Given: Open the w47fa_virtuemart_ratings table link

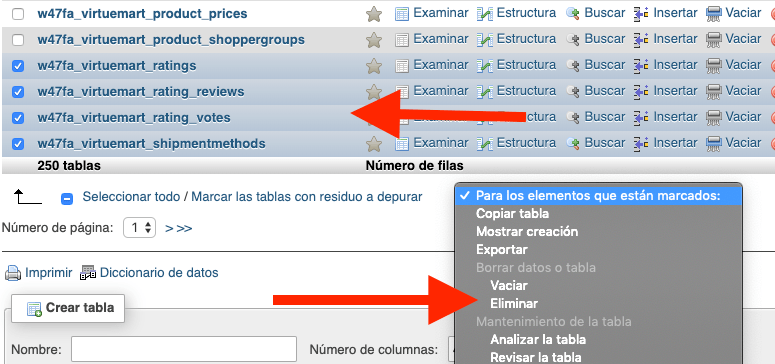Looking at the screenshot, I should point(117,66).
